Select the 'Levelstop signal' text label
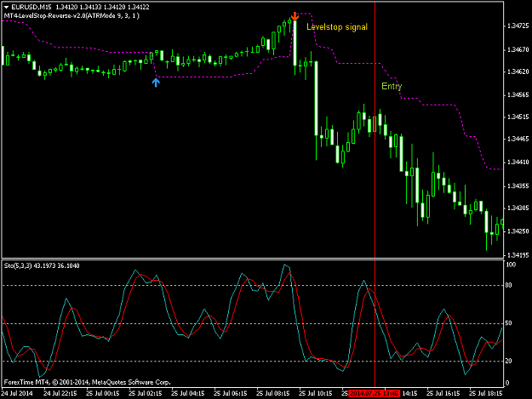Viewport: 532px width, 399px height. coord(337,27)
